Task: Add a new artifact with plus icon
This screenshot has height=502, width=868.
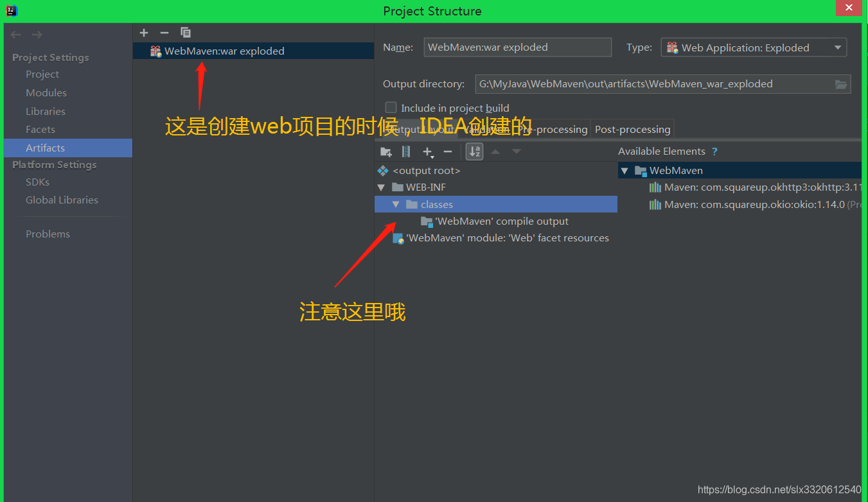Action: (x=144, y=33)
